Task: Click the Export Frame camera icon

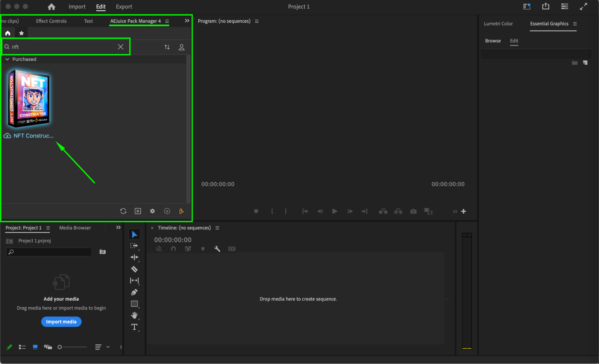Action: point(414,211)
